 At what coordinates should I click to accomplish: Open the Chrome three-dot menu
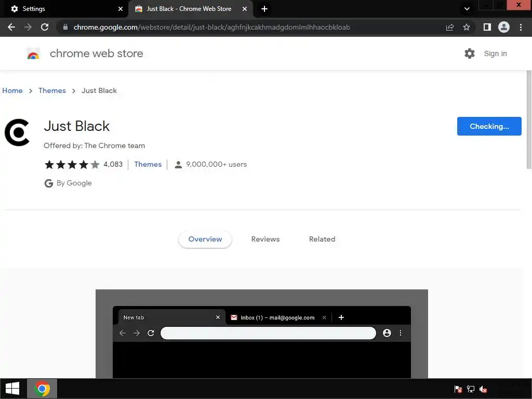521,27
